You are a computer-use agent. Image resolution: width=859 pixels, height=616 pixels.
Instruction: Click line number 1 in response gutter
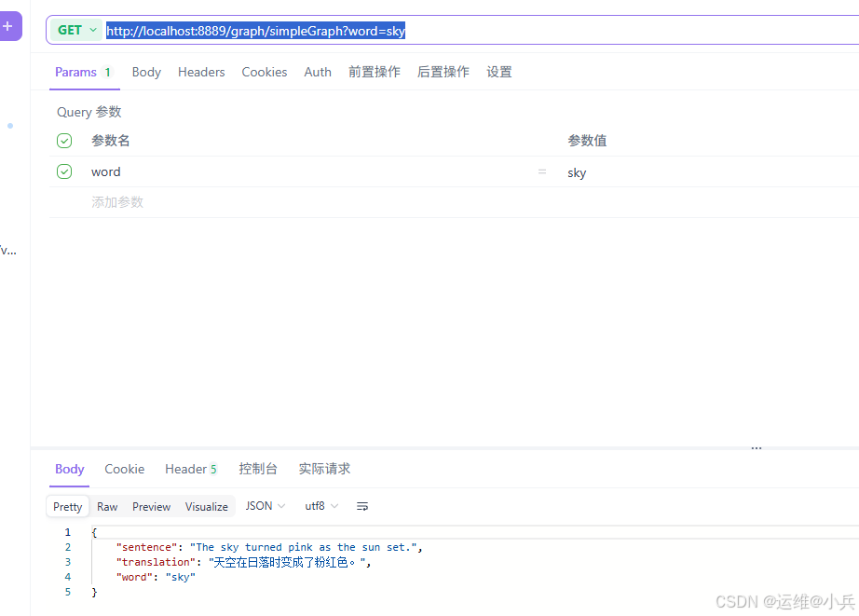[67, 532]
